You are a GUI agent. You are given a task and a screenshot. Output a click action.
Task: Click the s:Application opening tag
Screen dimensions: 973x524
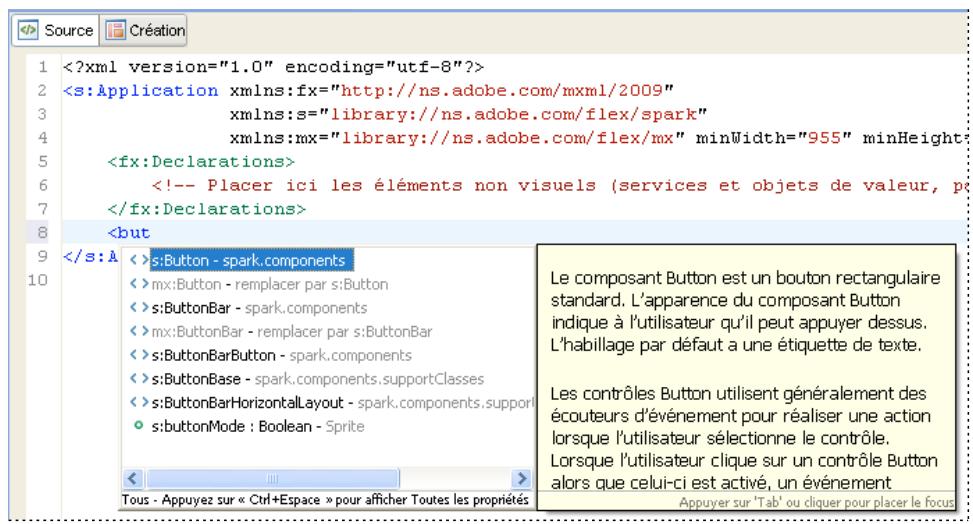(141, 91)
